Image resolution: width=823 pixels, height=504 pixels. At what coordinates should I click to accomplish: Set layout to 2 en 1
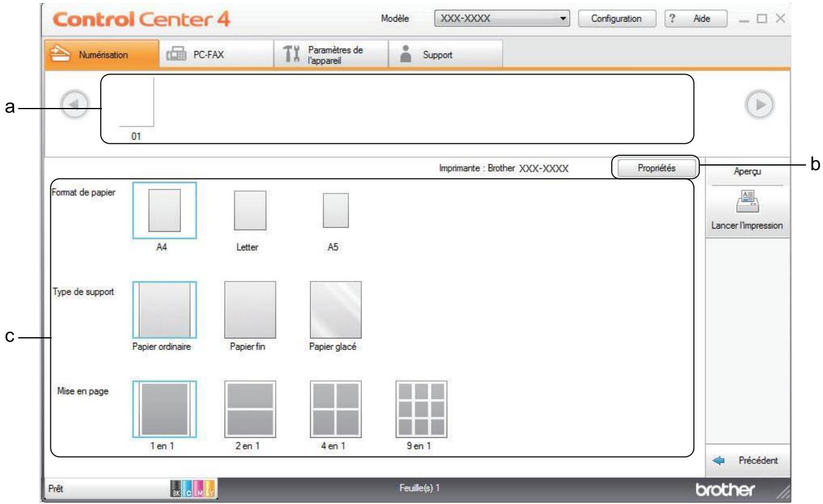(x=249, y=409)
